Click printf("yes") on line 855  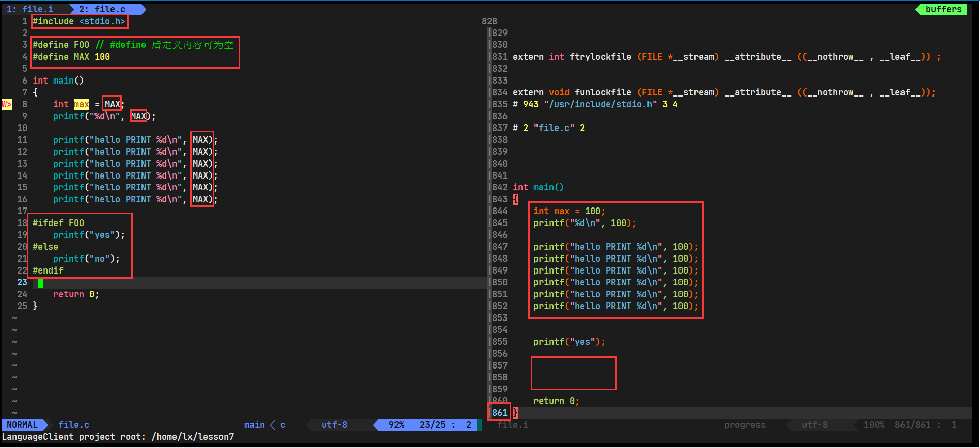(569, 342)
